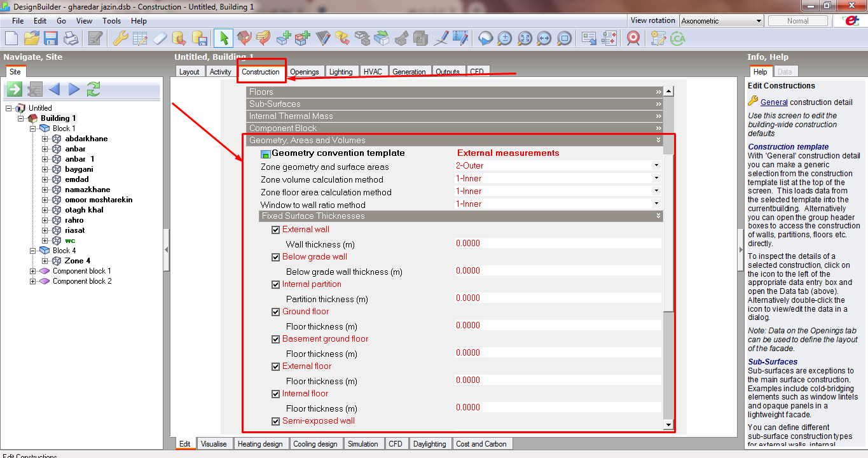This screenshot has width=868, height=458.
Task: Click the blue back arrow in Navigate panel
Action: point(54,89)
